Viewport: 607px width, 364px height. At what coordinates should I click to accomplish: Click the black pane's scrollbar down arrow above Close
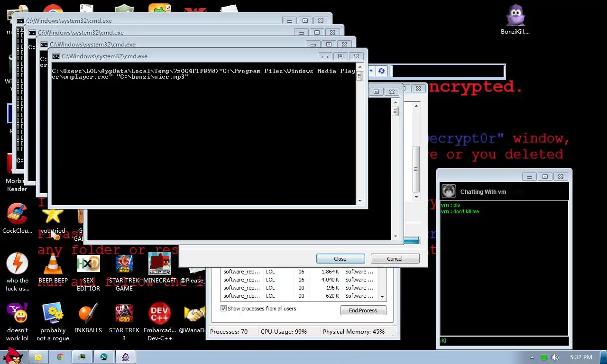click(x=395, y=236)
